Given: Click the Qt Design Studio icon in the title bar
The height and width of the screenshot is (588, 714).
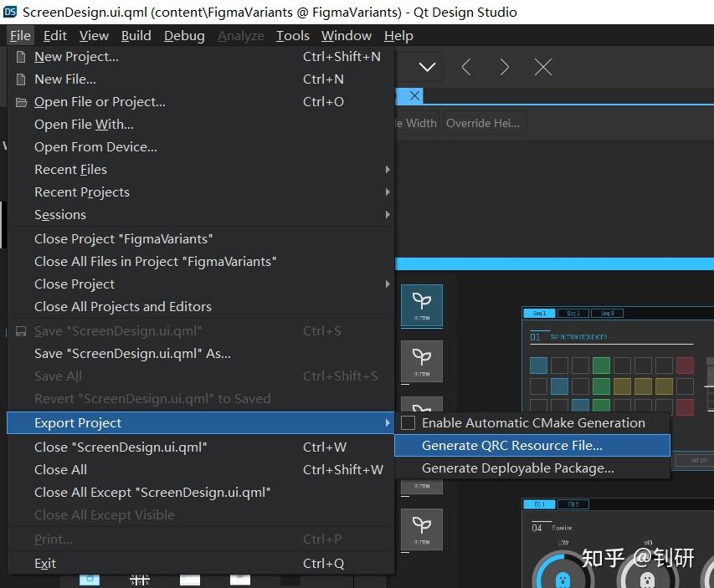Looking at the screenshot, I should pyautogui.click(x=10, y=12).
